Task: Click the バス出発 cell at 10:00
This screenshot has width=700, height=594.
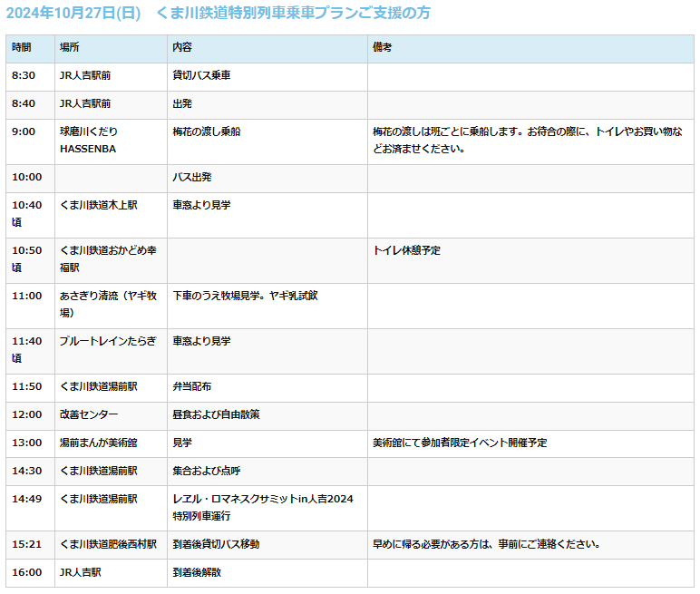Action: click(191, 177)
